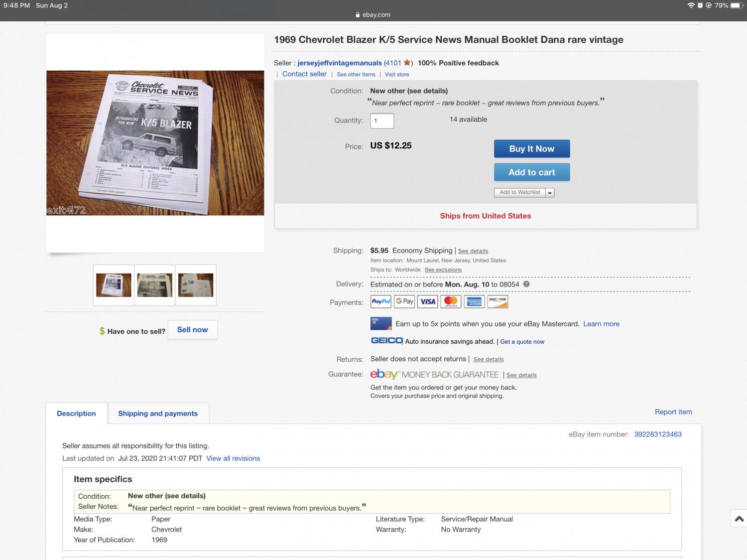
Task: Click the delivery estimate help question icon
Action: point(526,284)
